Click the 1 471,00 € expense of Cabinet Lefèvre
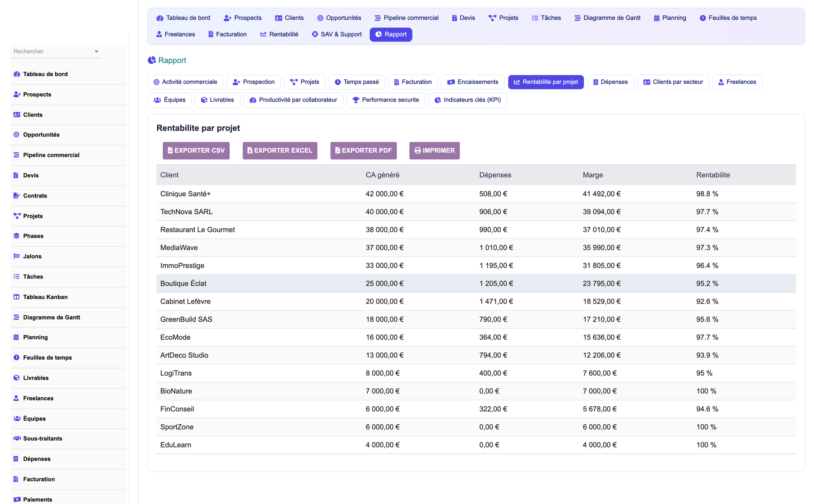This screenshot has width=814, height=504. (x=496, y=302)
